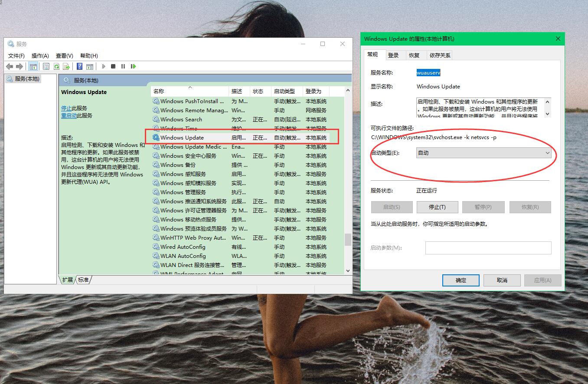
Task: Sort services by 登录为 column header
Action: (316, 91)
